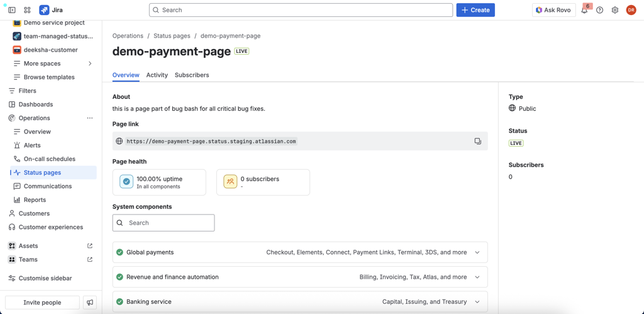Open the app switcher grid icon
Screen dimensions: 644x314
28,10
